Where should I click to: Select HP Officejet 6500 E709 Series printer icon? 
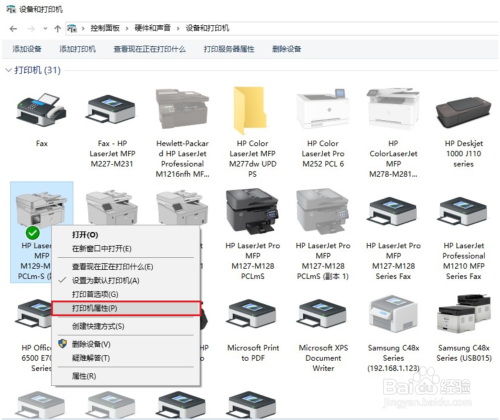(33, 313)
